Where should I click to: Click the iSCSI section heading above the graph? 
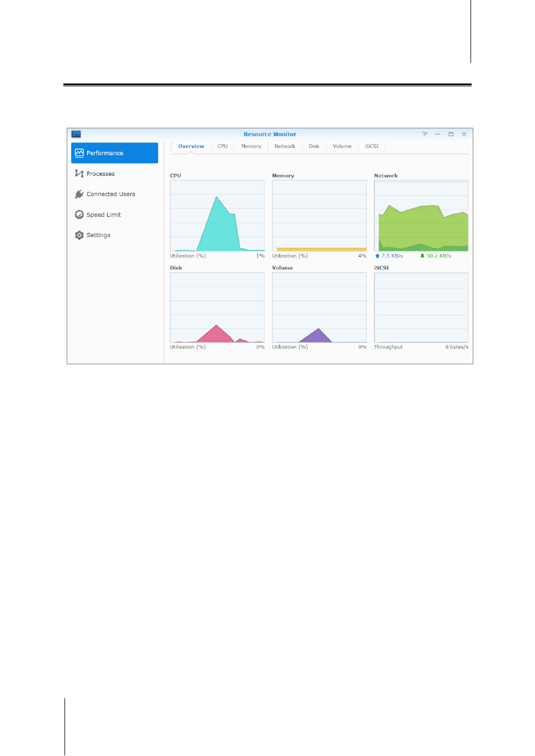coord(381,268)
